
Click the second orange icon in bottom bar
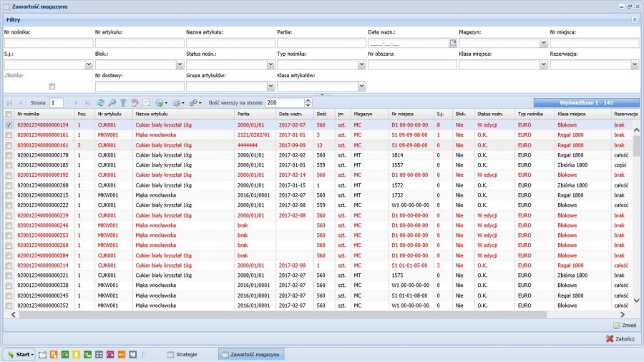(122, 355)
